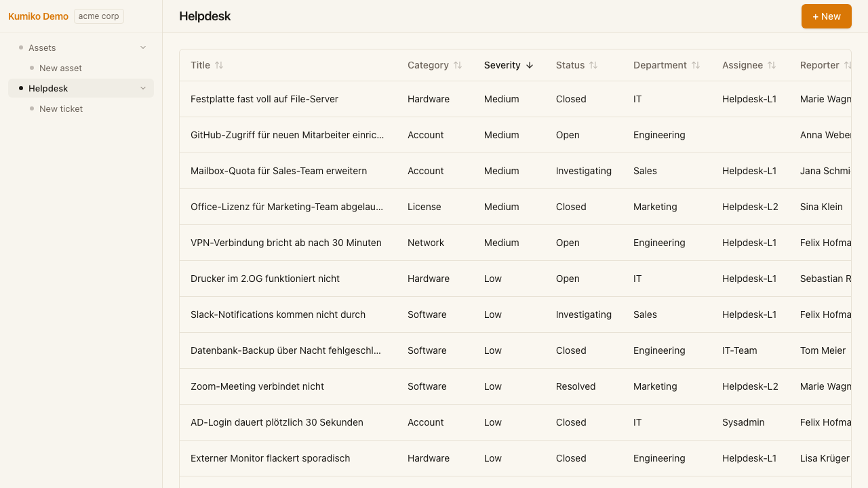Click Engineering department in VPN-Verbindung row

pos(659,243)
